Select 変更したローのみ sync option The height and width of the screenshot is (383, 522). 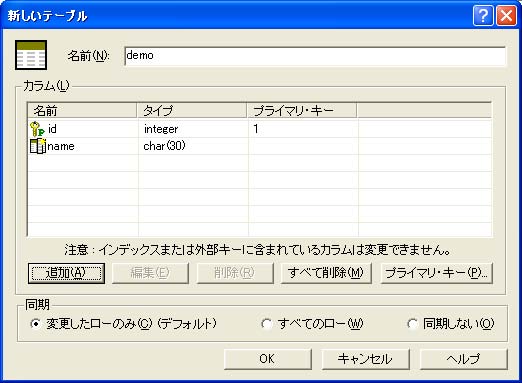[35, 324]
